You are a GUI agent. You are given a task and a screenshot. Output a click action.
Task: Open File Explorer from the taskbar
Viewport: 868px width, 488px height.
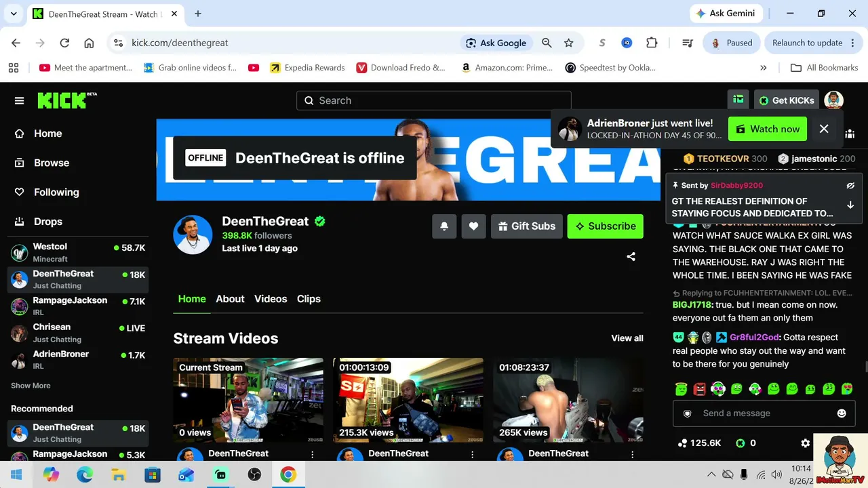tap(119, 474)
